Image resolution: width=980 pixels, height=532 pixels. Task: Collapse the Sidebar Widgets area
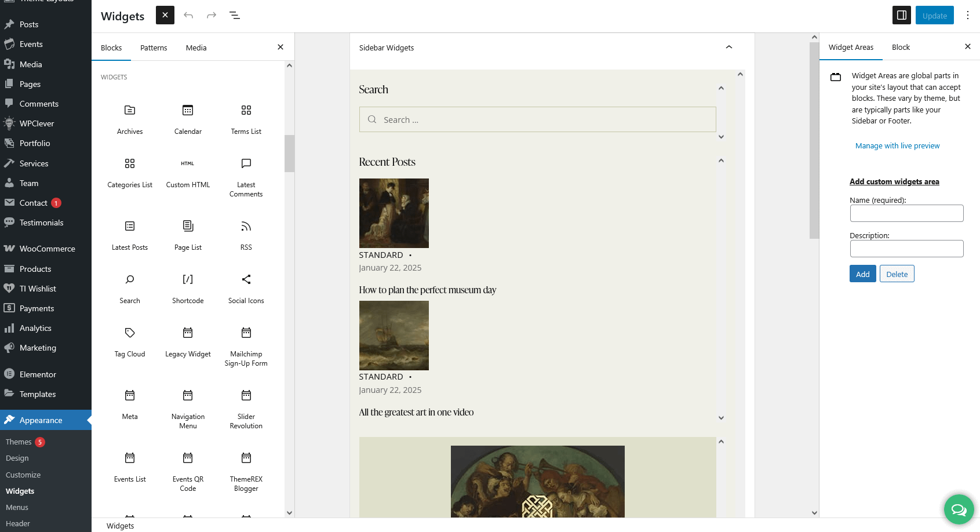click(729, 48)
